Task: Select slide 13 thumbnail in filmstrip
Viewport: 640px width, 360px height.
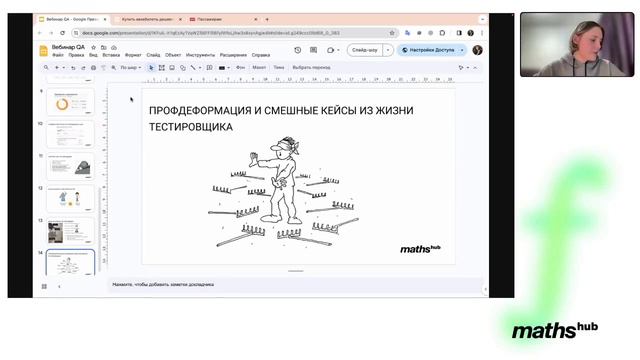Action: (x=70, y=231)
